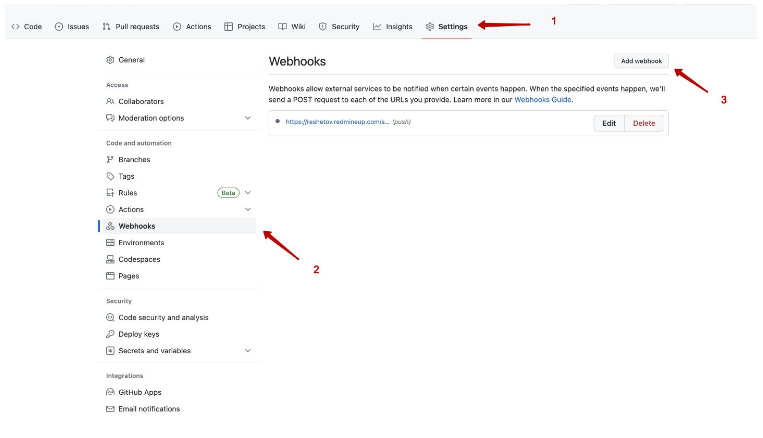
Task: Expand Secrets and variables chevron
Action: pyautogui.click(x=248, y=351)
